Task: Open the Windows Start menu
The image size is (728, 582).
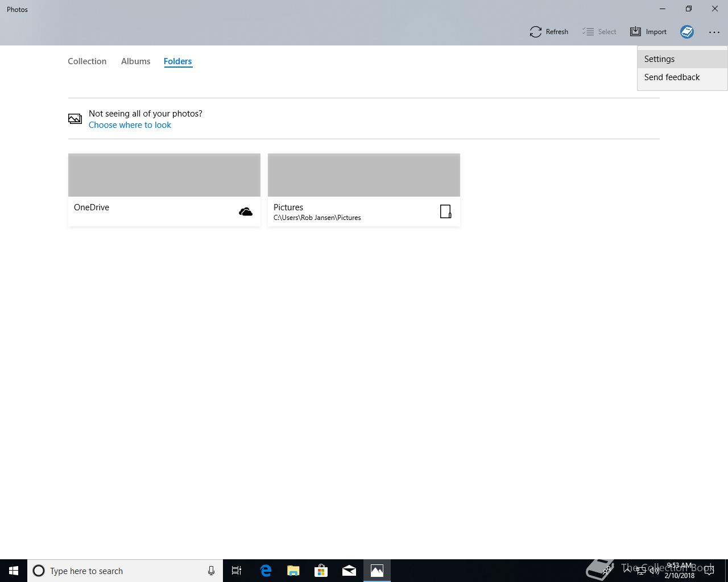Action: [x=14, y=571]
